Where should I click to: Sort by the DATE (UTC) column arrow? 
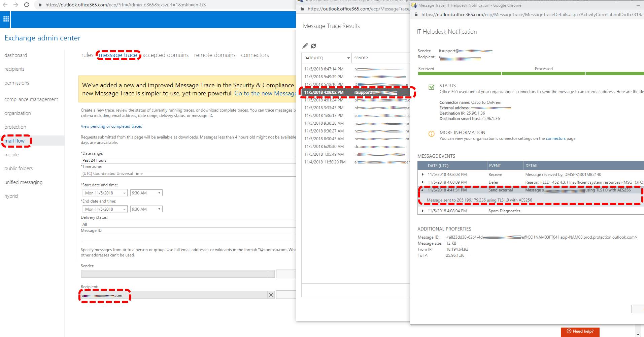(348, 58)
